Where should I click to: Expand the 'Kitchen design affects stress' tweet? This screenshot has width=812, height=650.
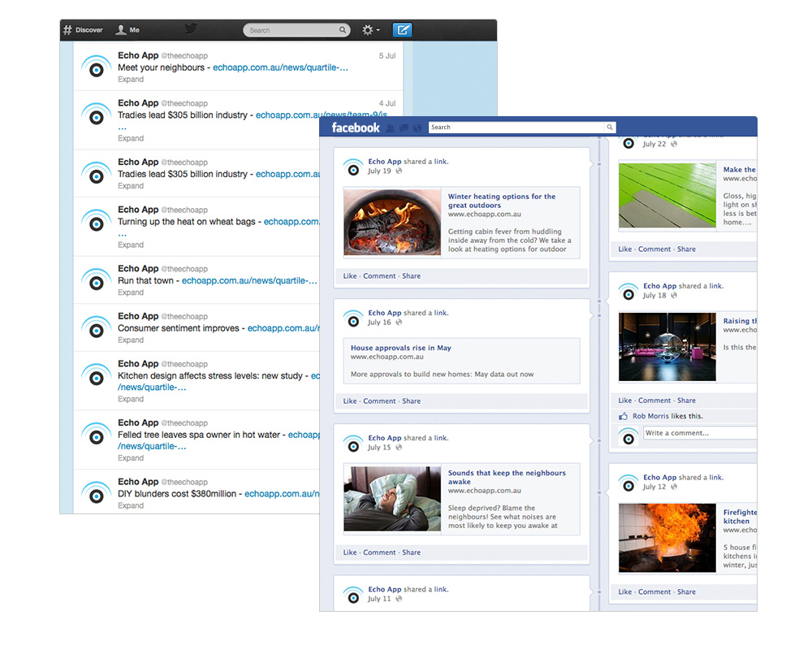tap(131, 399)
